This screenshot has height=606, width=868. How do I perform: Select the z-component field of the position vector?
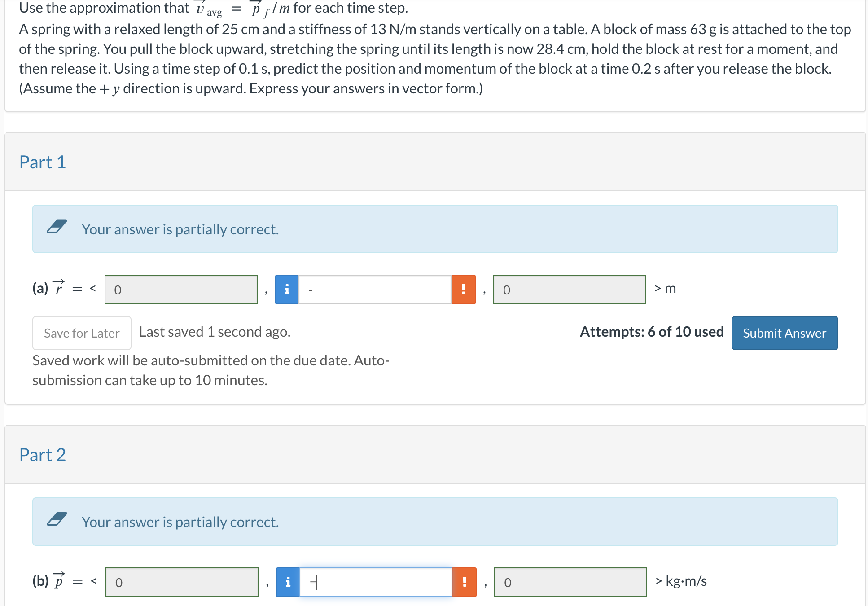(570, 290)
